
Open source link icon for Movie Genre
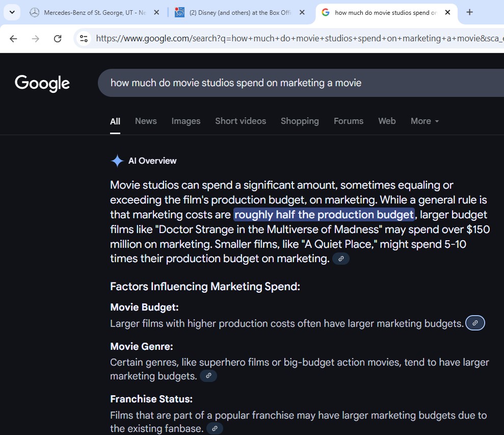tap(208, 376)
